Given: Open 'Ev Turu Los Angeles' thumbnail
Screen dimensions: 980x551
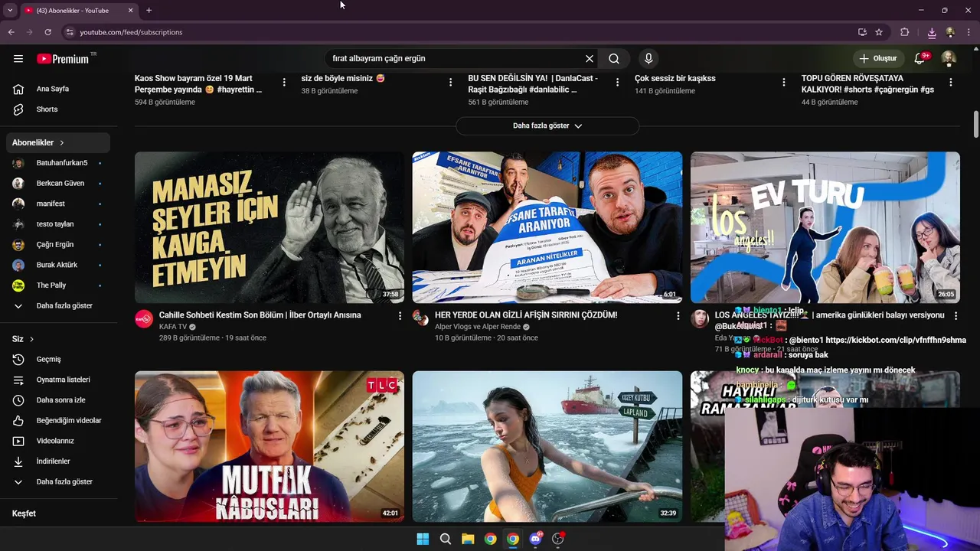Looking at the screenshot, I should 825,227.
